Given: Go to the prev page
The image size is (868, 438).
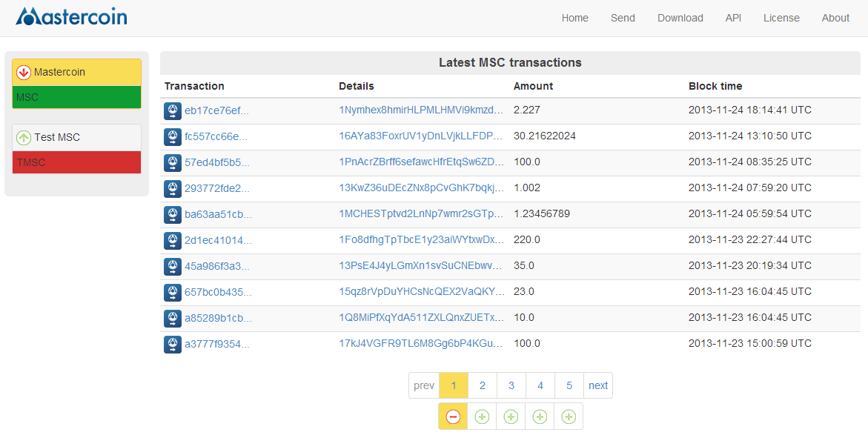Looking at the screenshot, I should point(424,385).
